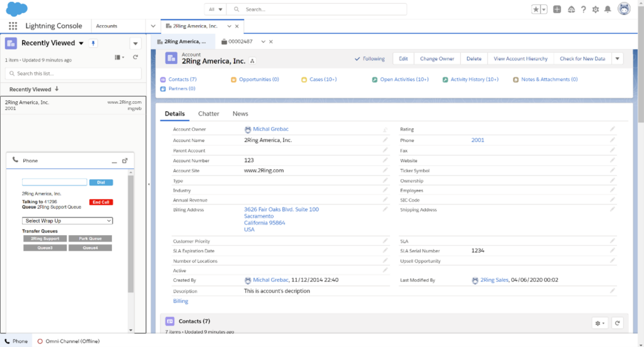Close the 00002487 case subtab
This screenshot has height=347, width=644.
271,42
